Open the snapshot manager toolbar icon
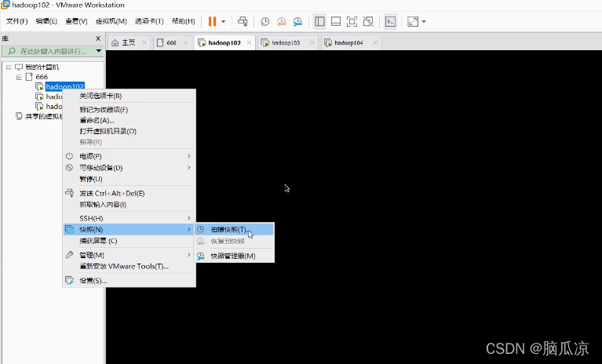Viewport: 602px width, 364px height. 297,21
